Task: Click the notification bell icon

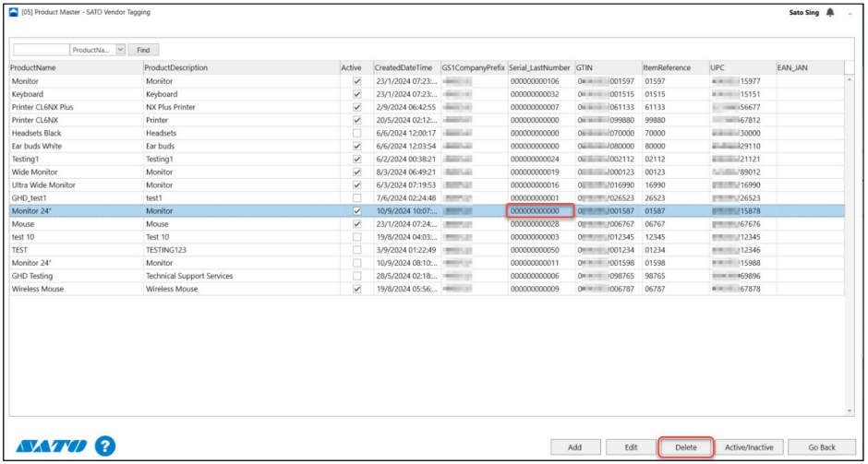Action: click(x=829, y=12)
